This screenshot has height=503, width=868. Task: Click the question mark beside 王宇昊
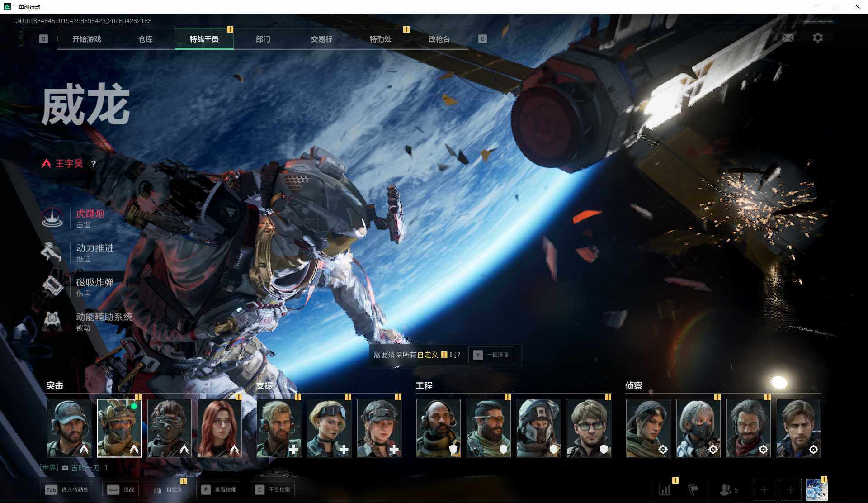click(93, 164)
